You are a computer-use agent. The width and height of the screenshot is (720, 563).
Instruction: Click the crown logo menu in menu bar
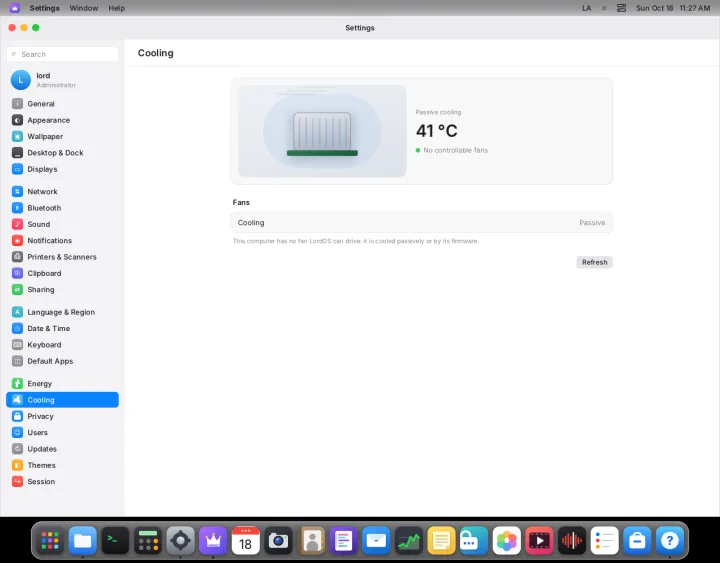[15, 8]
